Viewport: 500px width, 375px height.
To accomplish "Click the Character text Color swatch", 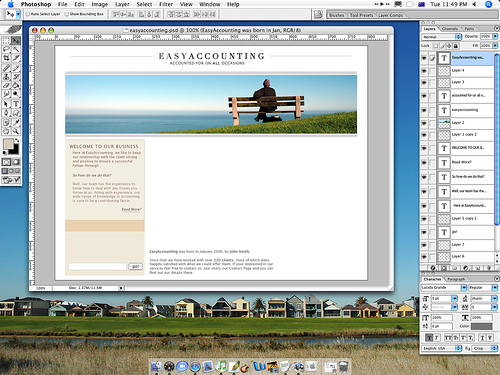I will 482,326.
